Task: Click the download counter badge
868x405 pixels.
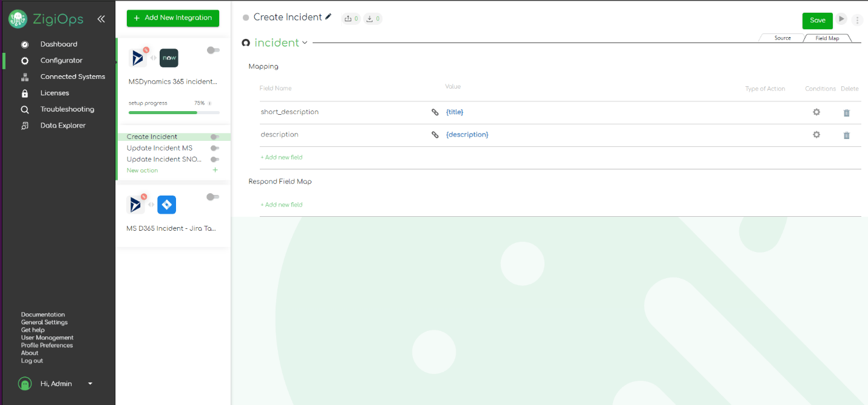Action: tap(373, 19)
